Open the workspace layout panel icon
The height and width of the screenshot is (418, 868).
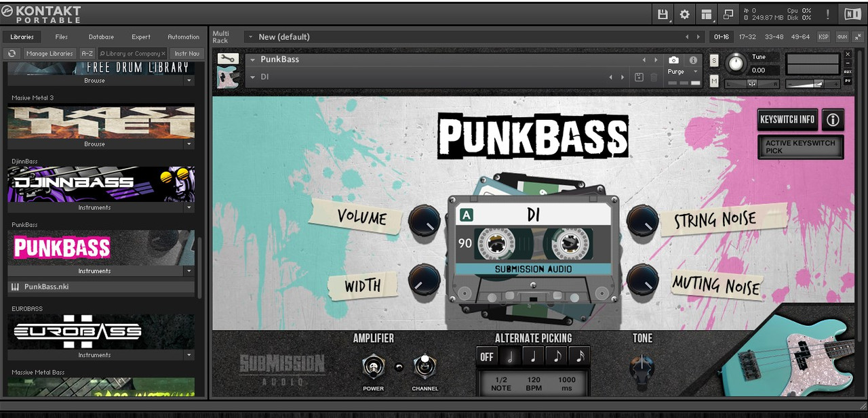click(x=707, y=14)
